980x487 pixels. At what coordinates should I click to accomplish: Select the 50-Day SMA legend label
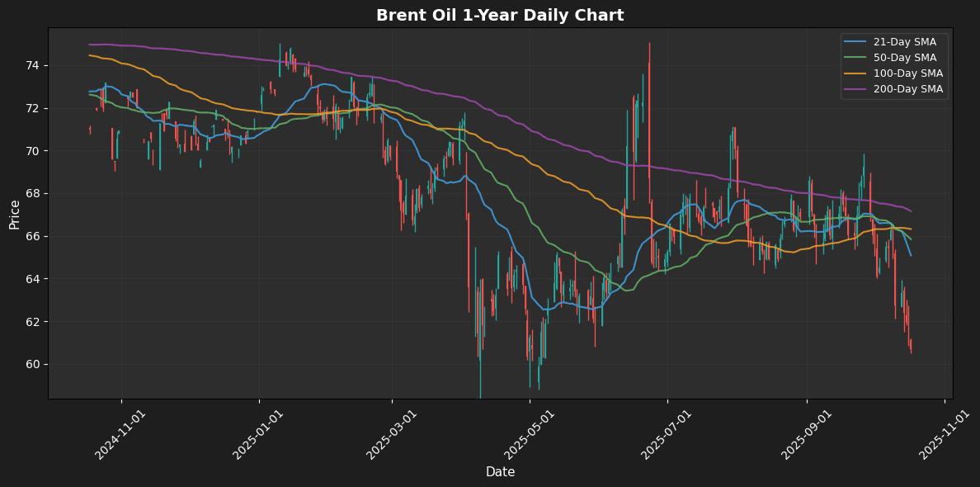[x=905, y=58]
